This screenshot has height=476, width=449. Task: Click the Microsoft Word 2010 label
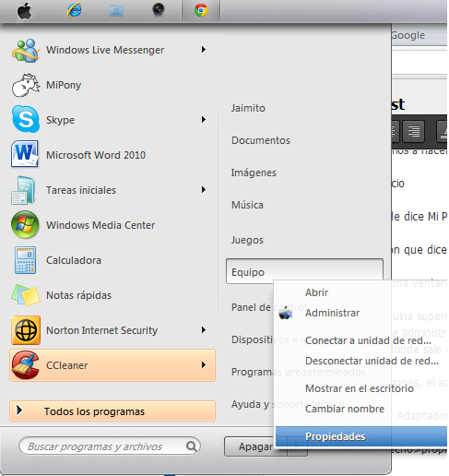(96, 155)
